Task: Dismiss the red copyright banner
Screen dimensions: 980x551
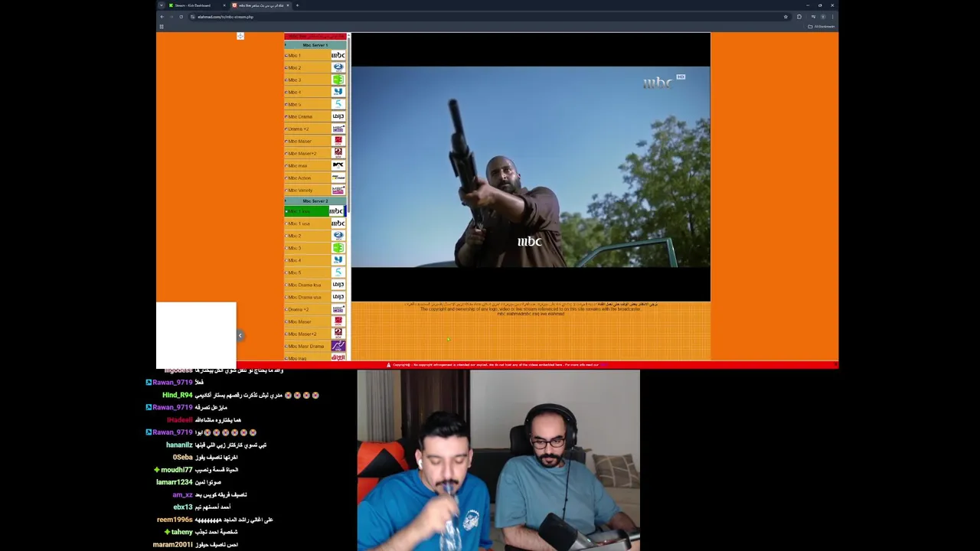Action: 834,365
